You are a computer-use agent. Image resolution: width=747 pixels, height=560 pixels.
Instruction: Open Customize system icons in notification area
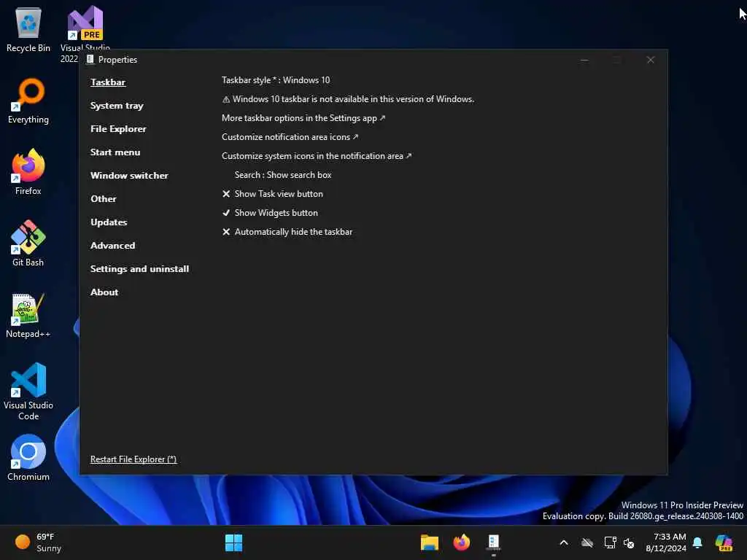coord(317,156)
